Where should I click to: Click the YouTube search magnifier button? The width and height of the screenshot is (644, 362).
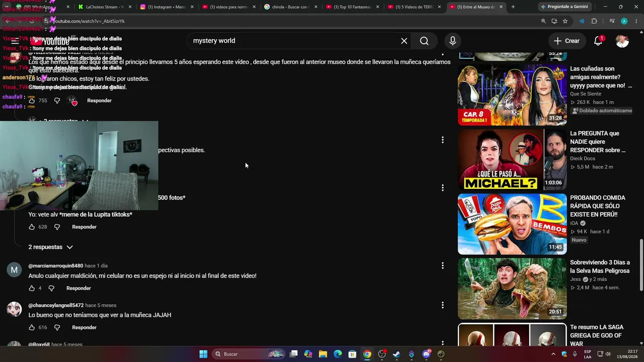pyautogui.click(x=424, y=41)
